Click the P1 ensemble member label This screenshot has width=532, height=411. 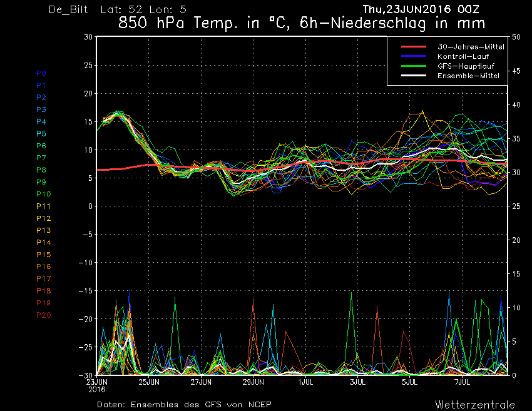[41, 86]
